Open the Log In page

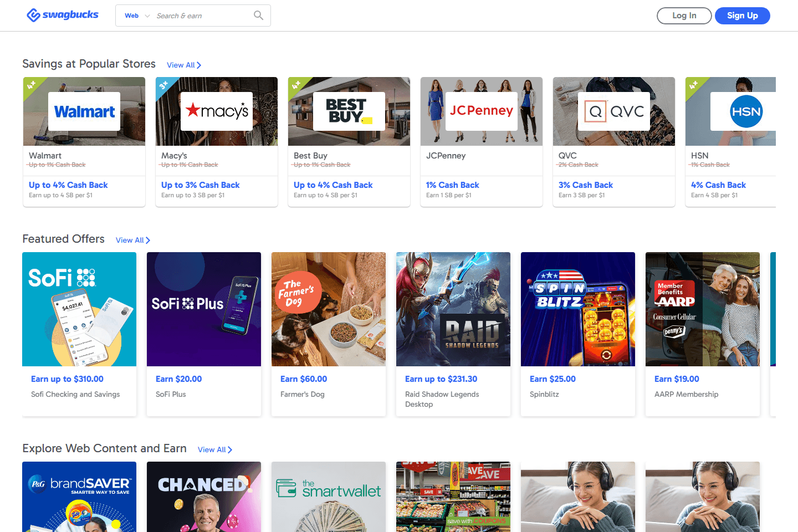[x=684, y=16]
